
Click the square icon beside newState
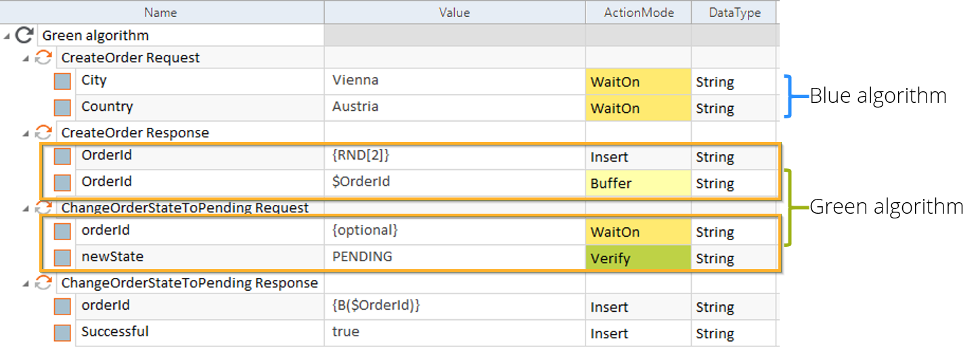(x=63, y=258)
